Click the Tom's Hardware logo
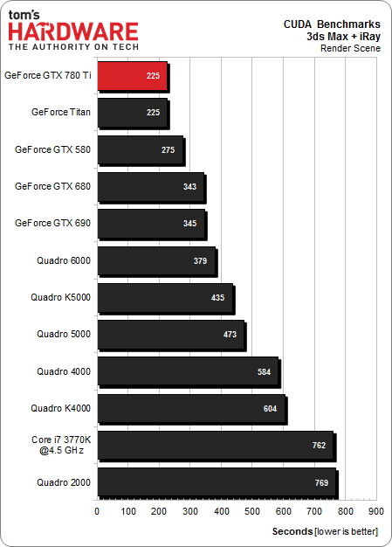 pos(73,30)
